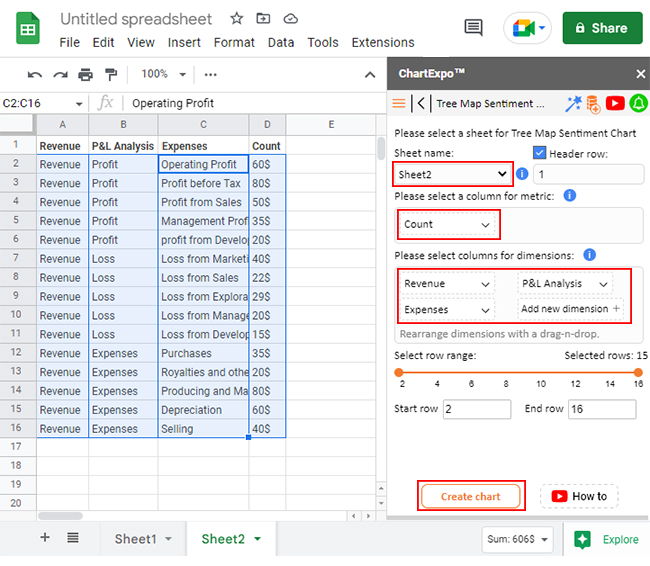Click the green notification bell
This screenshot has width=650, height=566.
pos(638,103)
